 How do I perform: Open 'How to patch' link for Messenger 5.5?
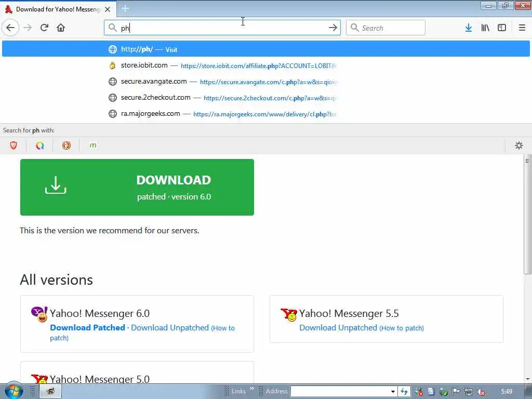402,328
